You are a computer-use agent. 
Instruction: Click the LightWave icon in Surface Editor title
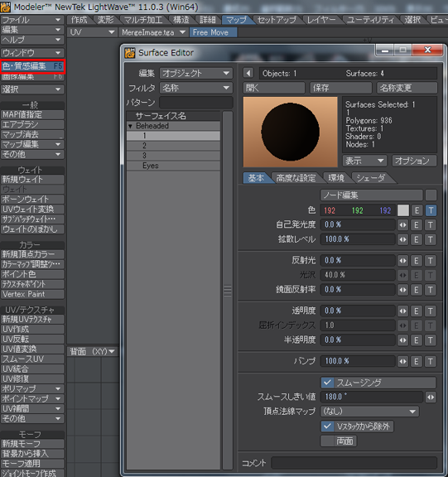pyautogui.click(x=130, y=53)
